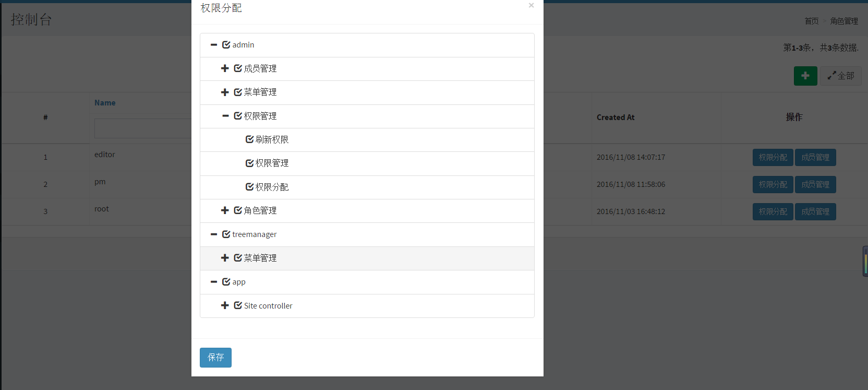Image resolution: width=868 pixels, height=390 pixels.
Task: Click 角色管理 breadcrumb item
Action: coord(844,21)
